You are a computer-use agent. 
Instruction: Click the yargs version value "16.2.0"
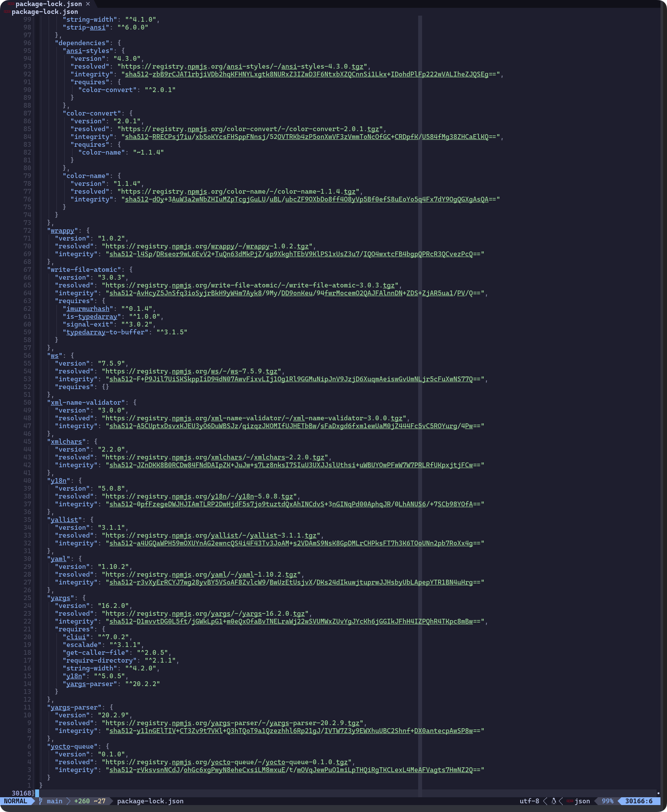[x=113, y=606]
